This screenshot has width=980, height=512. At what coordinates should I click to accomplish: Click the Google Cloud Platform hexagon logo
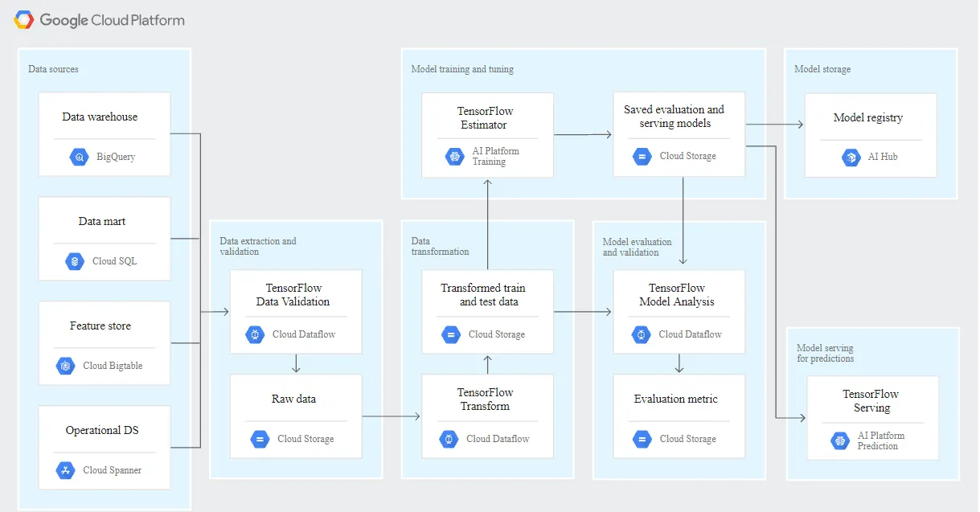click(24, 20)
